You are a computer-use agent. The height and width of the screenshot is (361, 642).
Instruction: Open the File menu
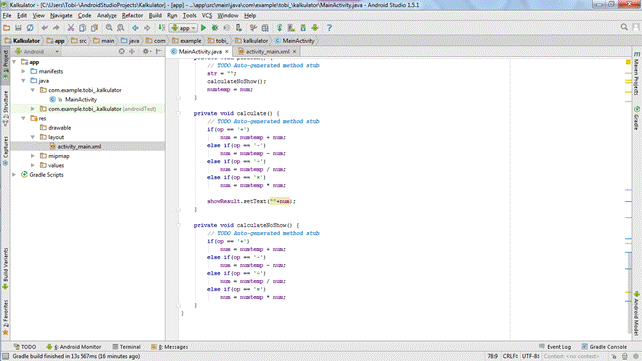point(7,16)
